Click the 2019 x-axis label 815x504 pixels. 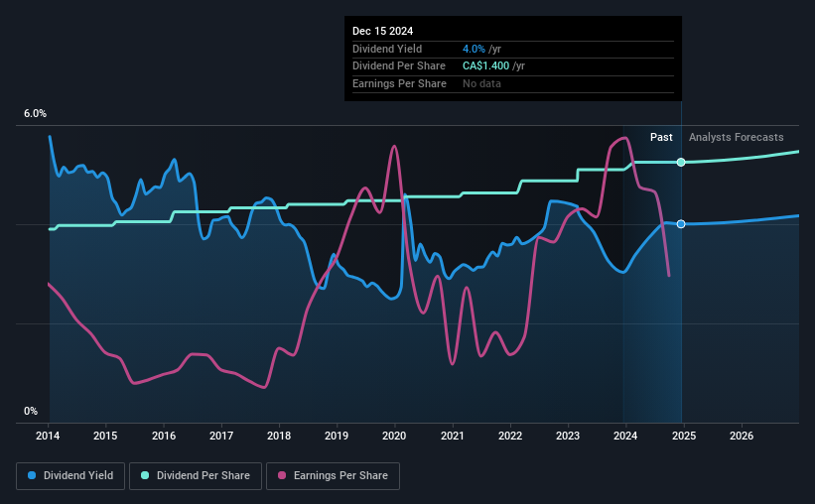337,436
